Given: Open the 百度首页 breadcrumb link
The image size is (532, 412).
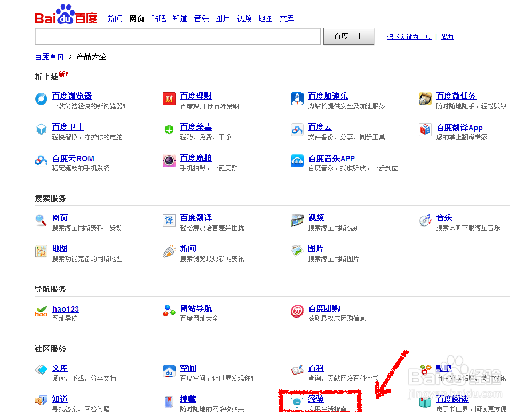Looking at the screenshot, I should pos(49,56).
